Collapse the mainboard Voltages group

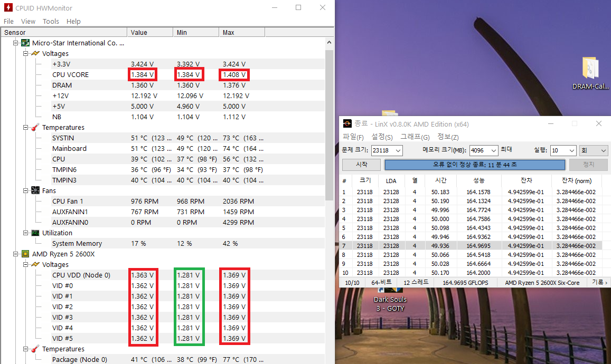[25, 53]
